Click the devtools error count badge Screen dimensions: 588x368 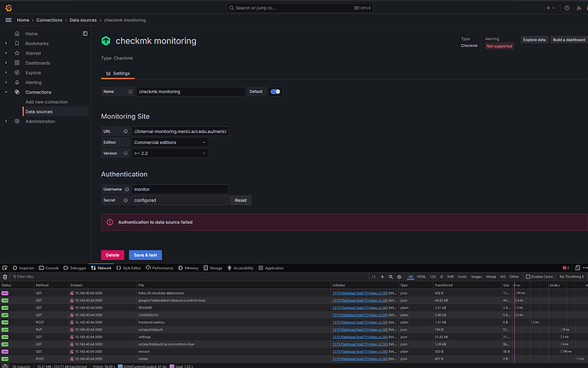pyautogui.click(x=566, y=268)
